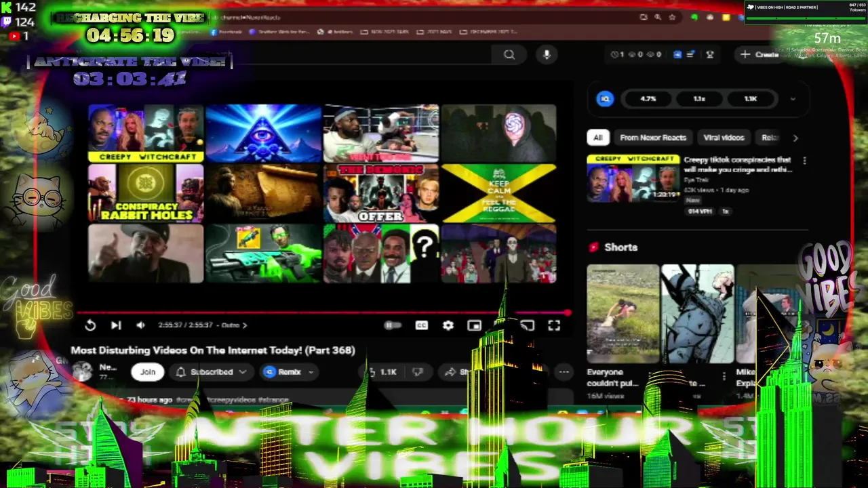Screen dimensions: 868x488
Task: Click the red video progress bar
Action: pyautogui.click(x=324, y=312)
